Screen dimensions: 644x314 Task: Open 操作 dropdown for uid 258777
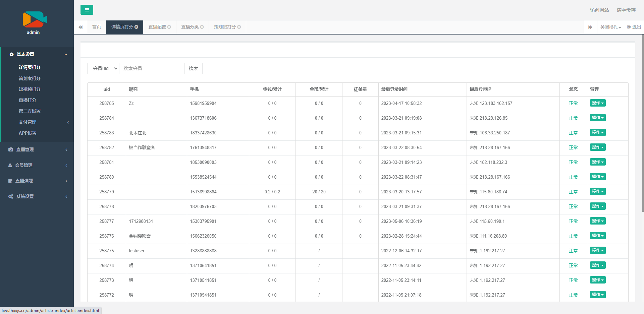pos(598,221)
